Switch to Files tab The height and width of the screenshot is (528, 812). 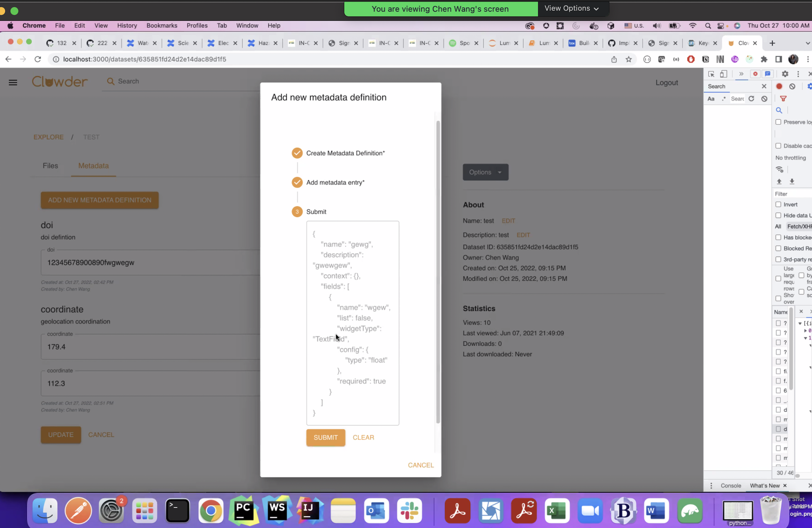(x=50, y=166)
